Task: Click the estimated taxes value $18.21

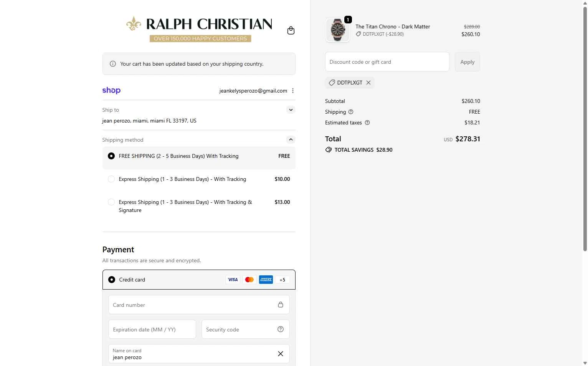Action: tap(472, 123)
